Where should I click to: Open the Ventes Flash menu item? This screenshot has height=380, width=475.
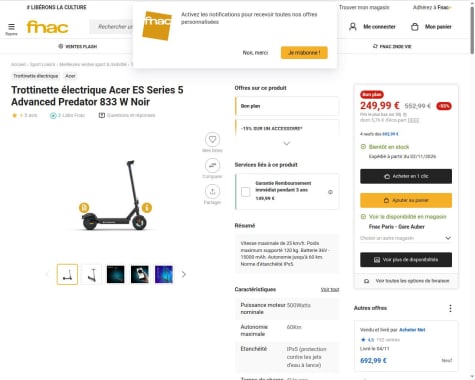click(78, 46)
